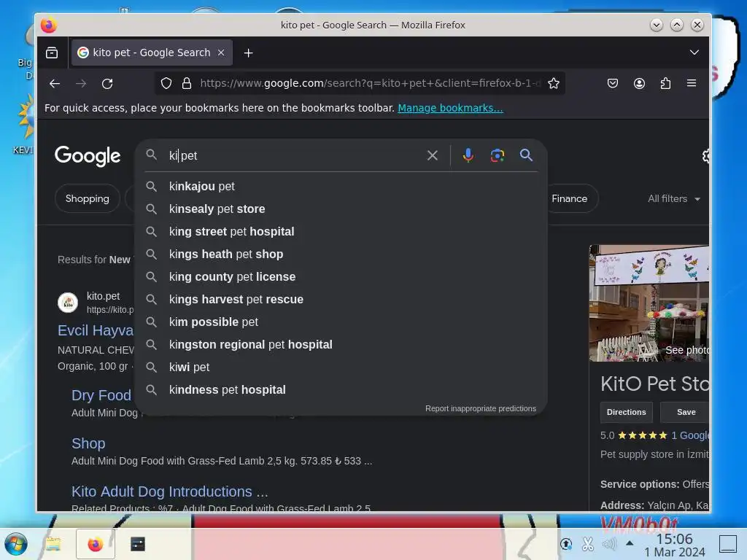Open the KitO Pet Store photo thumbnail
747x560 pixels.
point(649,303)
